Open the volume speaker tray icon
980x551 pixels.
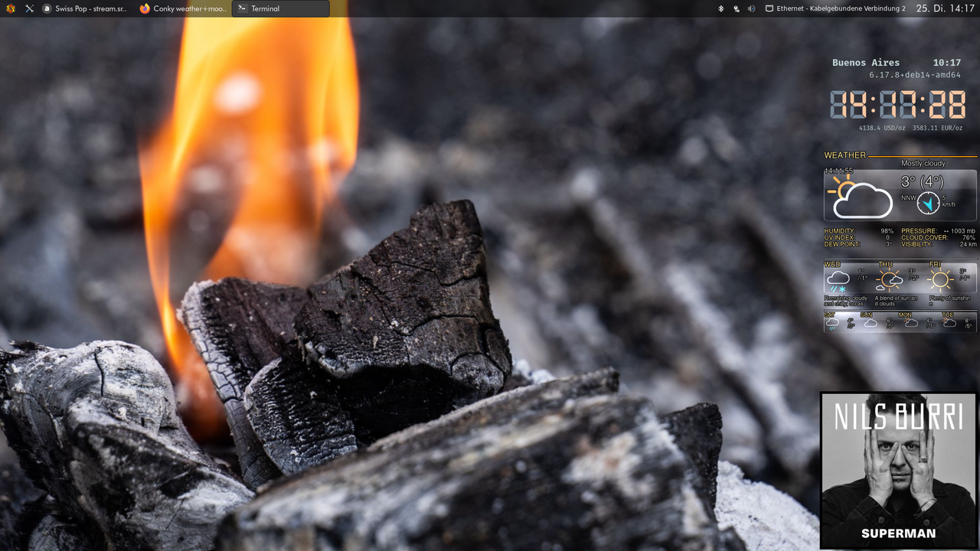[751, 8]
